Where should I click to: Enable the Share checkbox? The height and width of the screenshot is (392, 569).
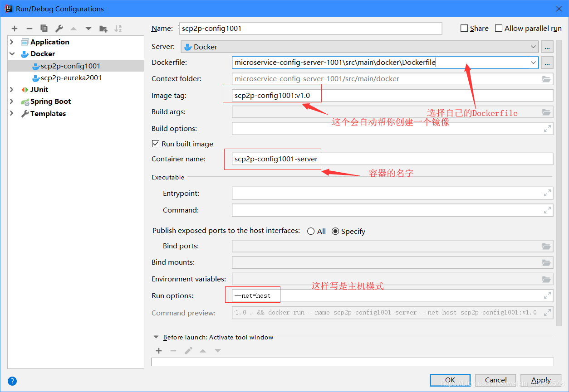[464, 28]
